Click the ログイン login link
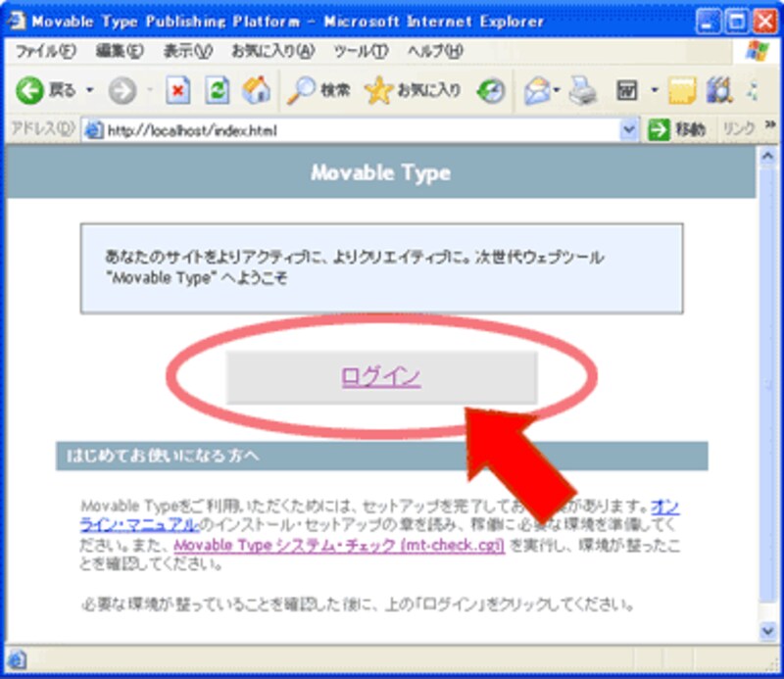Image resolution: width=784 pixels, height=679 pixels. pos(382,374)
